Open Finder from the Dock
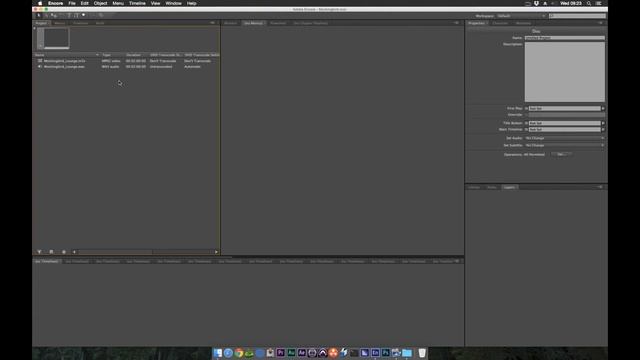Image resolution: width=640 pixels, height=360 pixels. coord(218,353)
